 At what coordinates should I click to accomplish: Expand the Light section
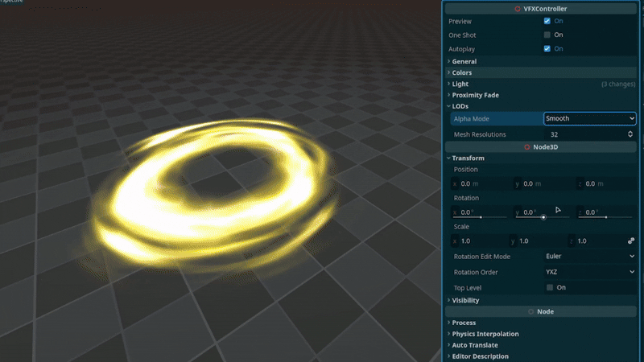(541, 84)
